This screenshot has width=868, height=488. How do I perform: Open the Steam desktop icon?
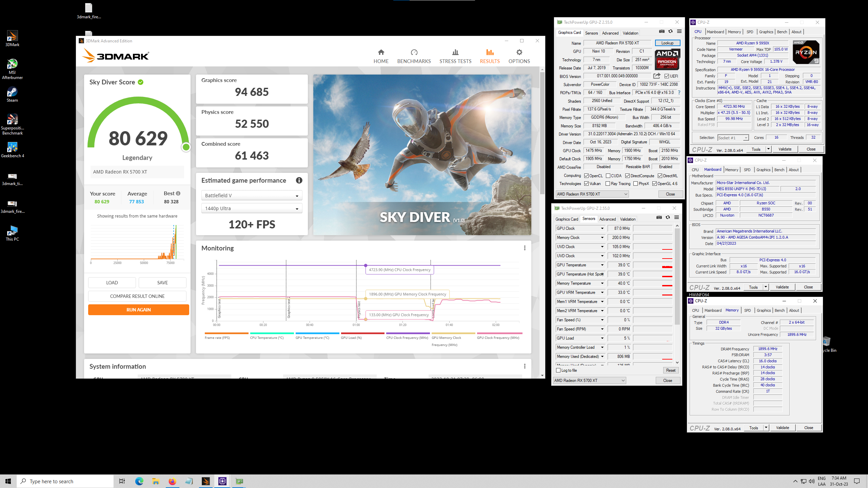12,95
